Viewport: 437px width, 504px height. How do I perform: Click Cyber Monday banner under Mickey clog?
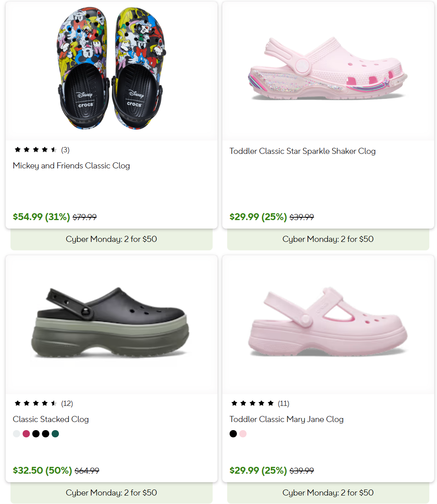[x=111, y=239]
